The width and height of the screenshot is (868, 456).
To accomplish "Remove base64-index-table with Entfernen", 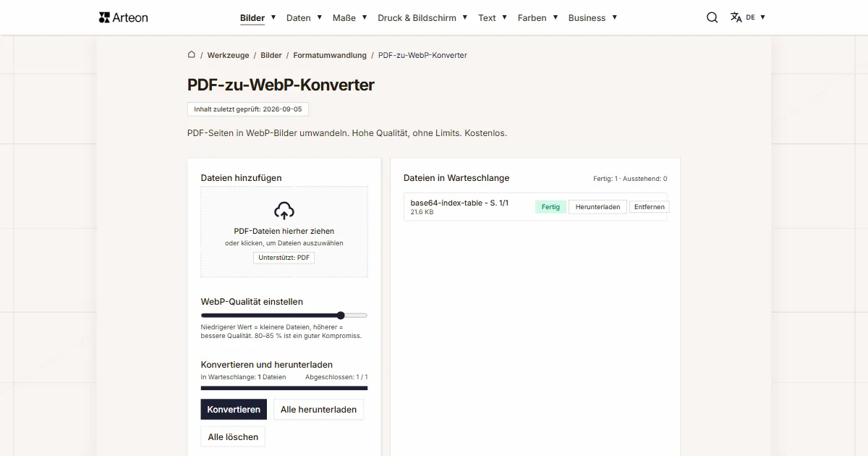I will [649, 207].
